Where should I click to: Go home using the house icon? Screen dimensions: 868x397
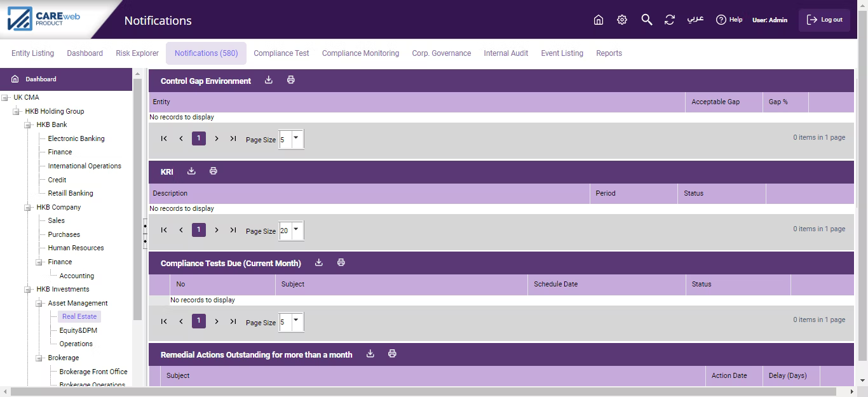pos(598,20)
